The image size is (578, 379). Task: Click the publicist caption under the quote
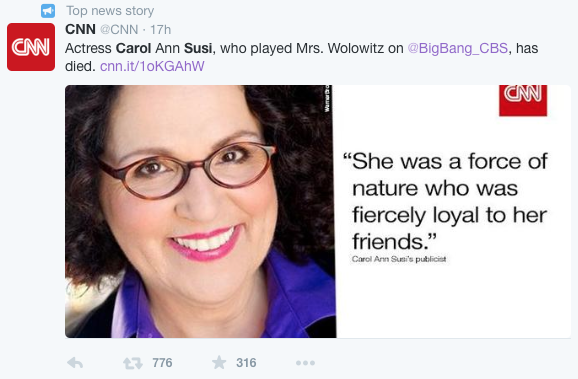pos(399,259)
